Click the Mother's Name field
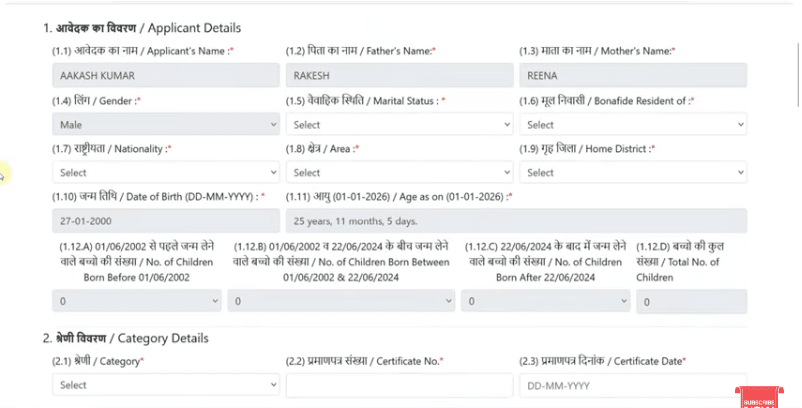 [x=632, y=76]
